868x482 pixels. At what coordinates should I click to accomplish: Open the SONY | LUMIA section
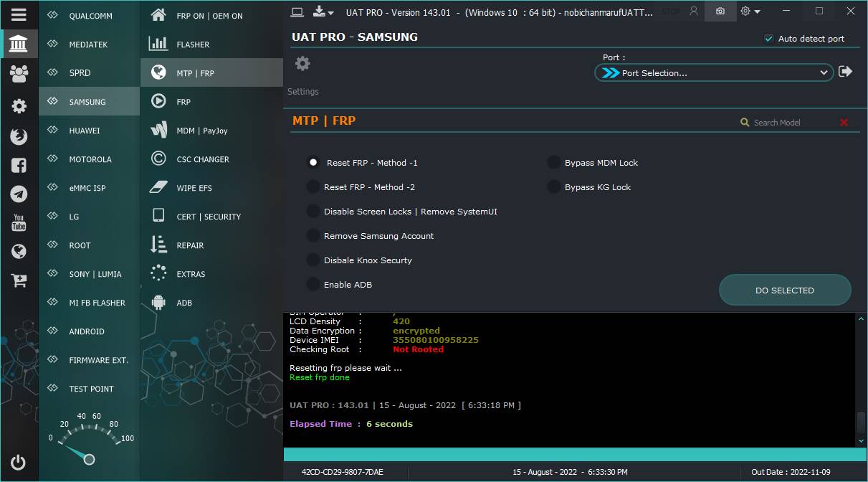[x=90, y=274]
